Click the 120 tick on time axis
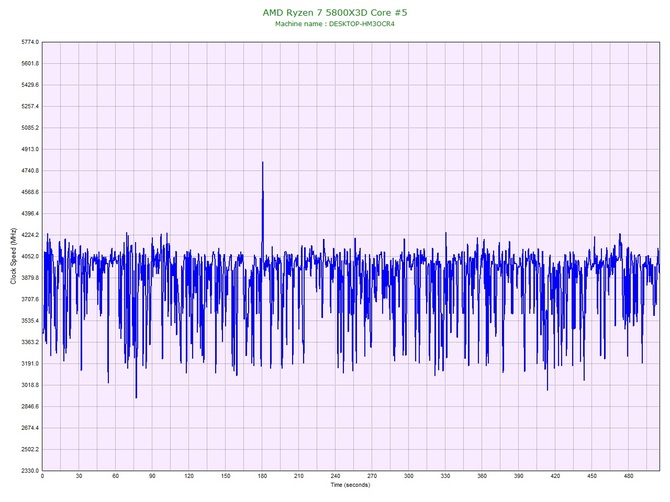Image resolution: width=670 pixels, height=502 pixels. tap(189, 476)
